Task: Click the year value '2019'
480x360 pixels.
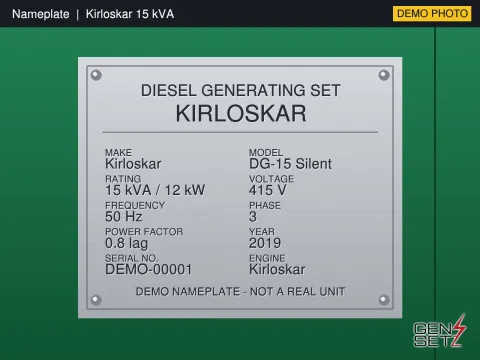Action: pos(265,243)
